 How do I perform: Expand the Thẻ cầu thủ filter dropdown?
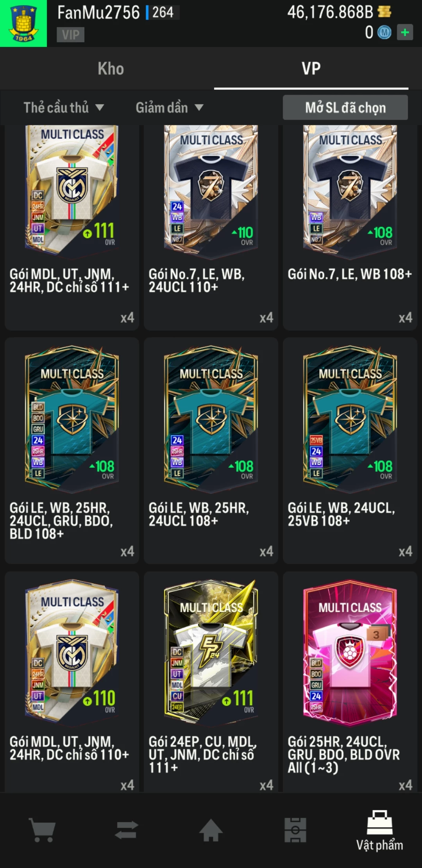coord(64,108)
